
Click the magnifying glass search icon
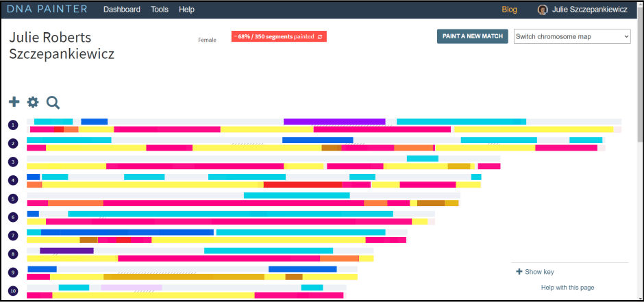53,103
